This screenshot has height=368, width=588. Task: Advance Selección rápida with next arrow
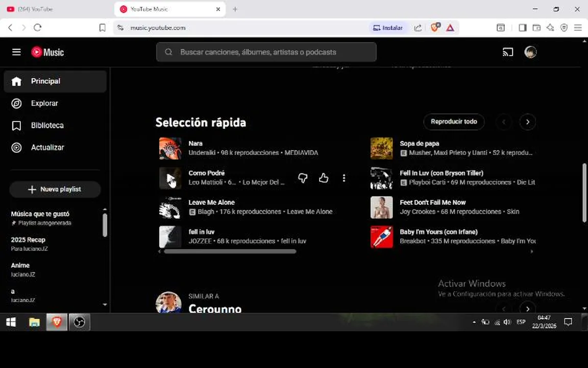[x=527, y=122]
